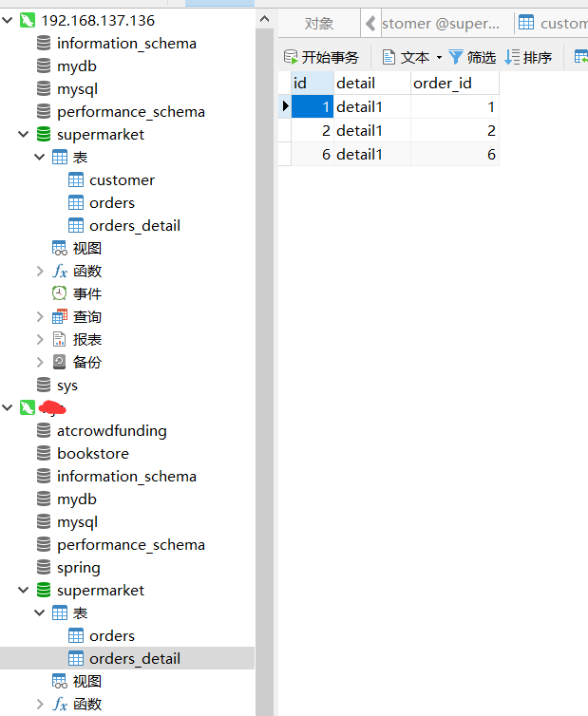Open the customer table

point(122,180)
